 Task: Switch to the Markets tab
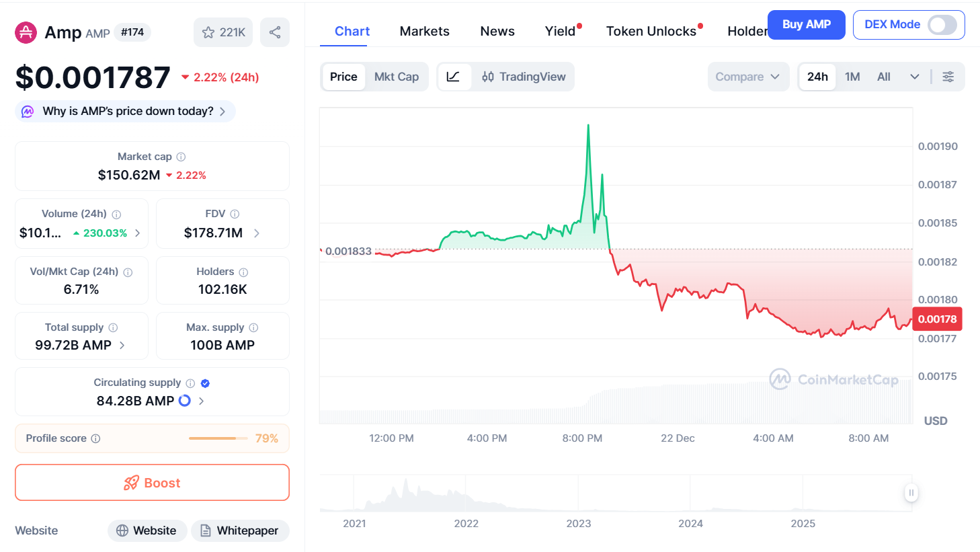(x=424, y=31)
